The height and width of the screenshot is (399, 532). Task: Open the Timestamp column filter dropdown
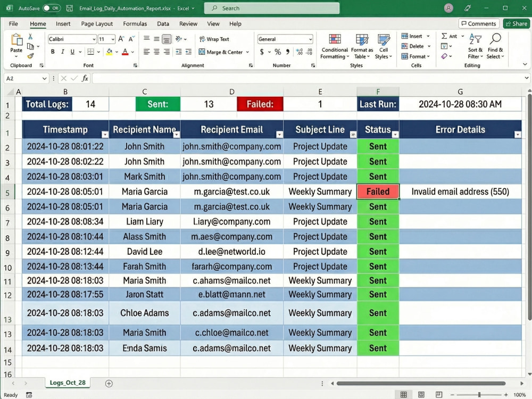(x=105, y=135)
